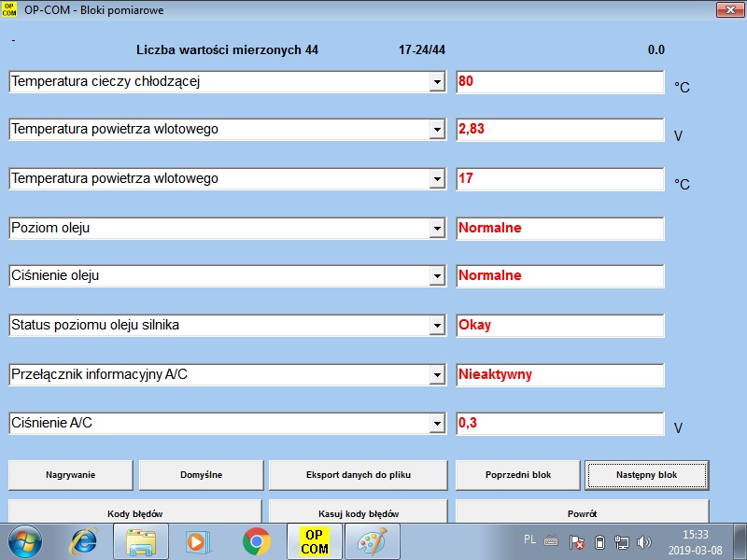Click the Windows Start button

click(x=25, y=541)
